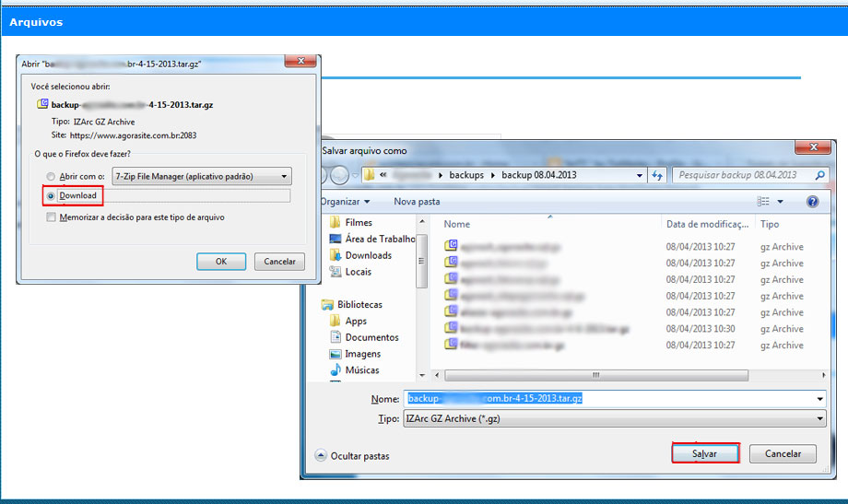Collapse folders with 'Ocultar pastas'
848x504 pixels.
(352, 456)
